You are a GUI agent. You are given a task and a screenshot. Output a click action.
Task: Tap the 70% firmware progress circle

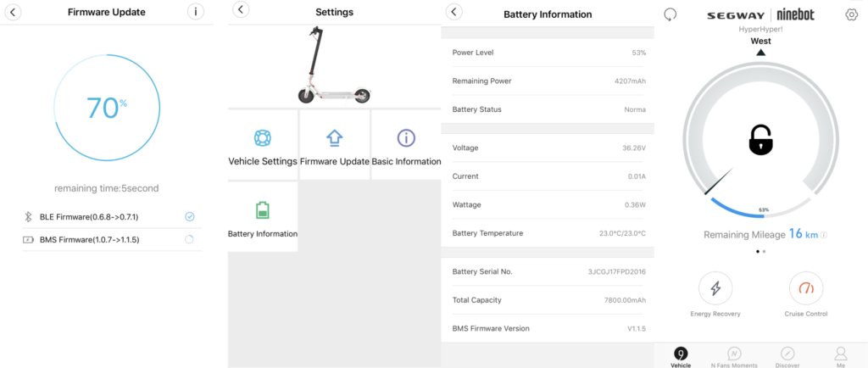pos(106,109)
